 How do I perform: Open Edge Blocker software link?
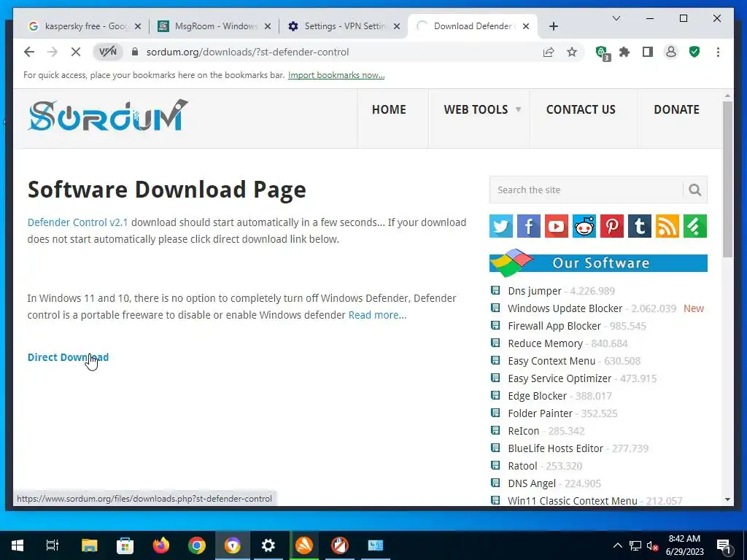click(537, 396)
